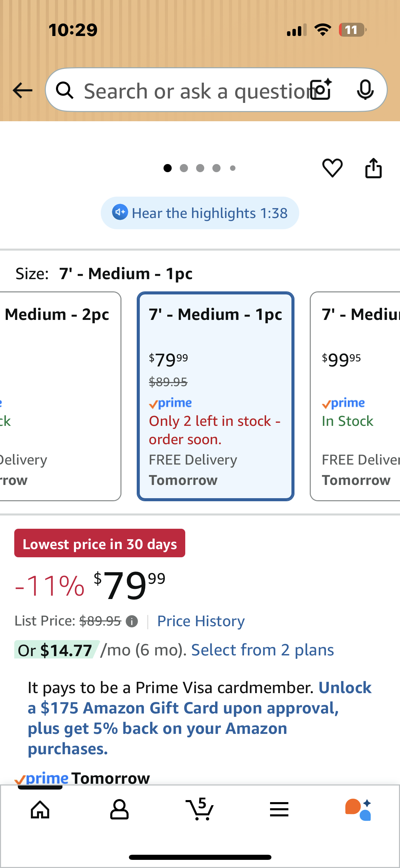Open the account profile tab

119,809
